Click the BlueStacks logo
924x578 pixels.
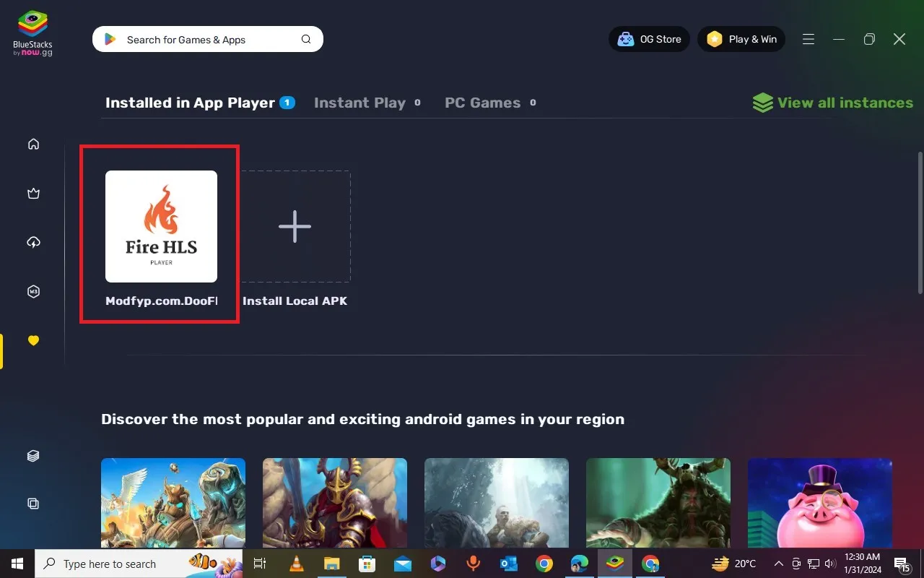coord(32,33)
